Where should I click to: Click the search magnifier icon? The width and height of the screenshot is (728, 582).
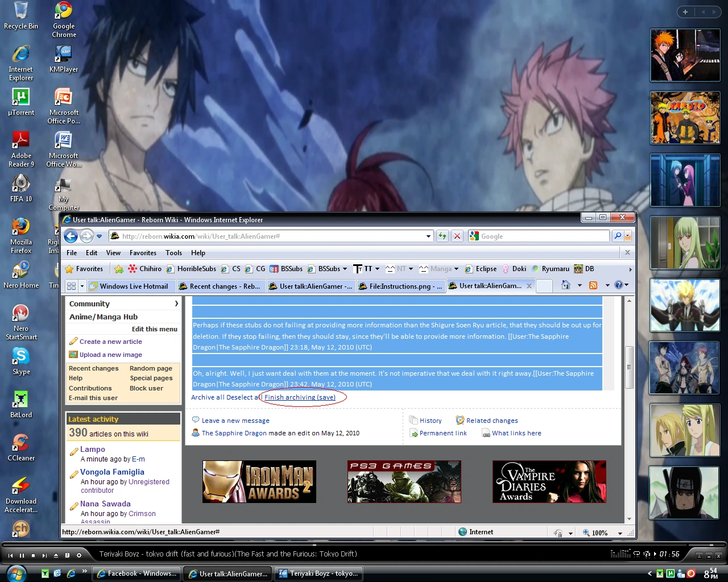pos(617,236)
